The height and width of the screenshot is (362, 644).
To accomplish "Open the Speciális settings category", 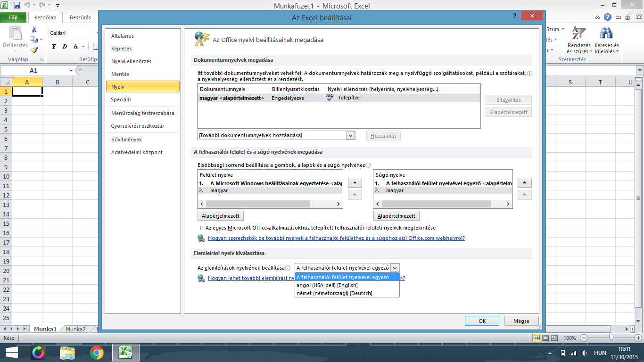I will [x=143, y=99].
